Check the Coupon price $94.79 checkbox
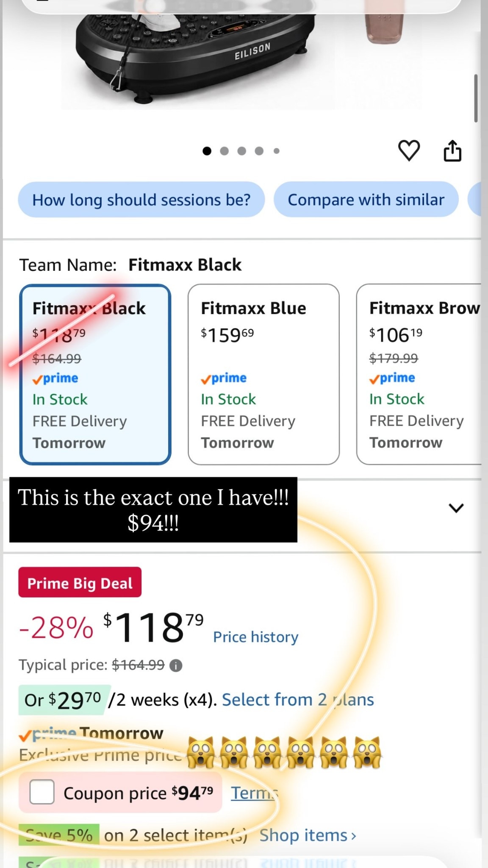The height and width of the screenshot is (868, 488). (x=42, y=792)
